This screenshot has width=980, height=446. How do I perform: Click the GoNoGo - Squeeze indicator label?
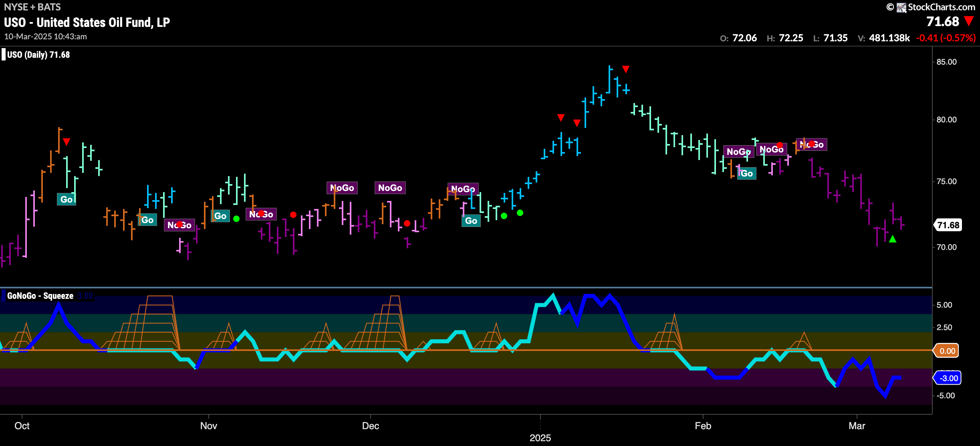pos(40,296)
